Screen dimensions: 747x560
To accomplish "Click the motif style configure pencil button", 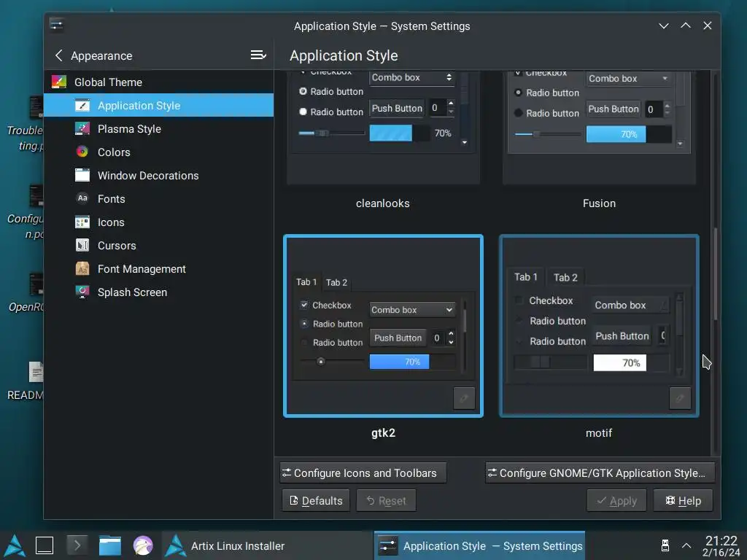I will [680, 398].
